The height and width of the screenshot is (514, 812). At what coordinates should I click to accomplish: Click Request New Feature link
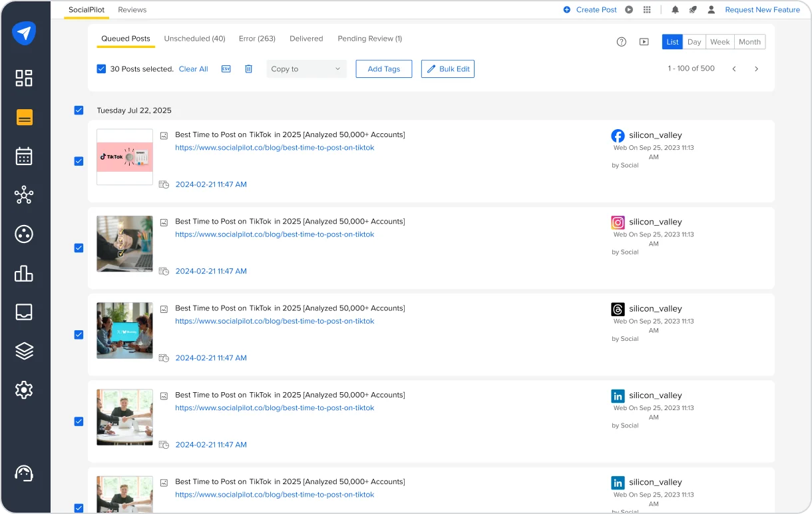[762, 10]
